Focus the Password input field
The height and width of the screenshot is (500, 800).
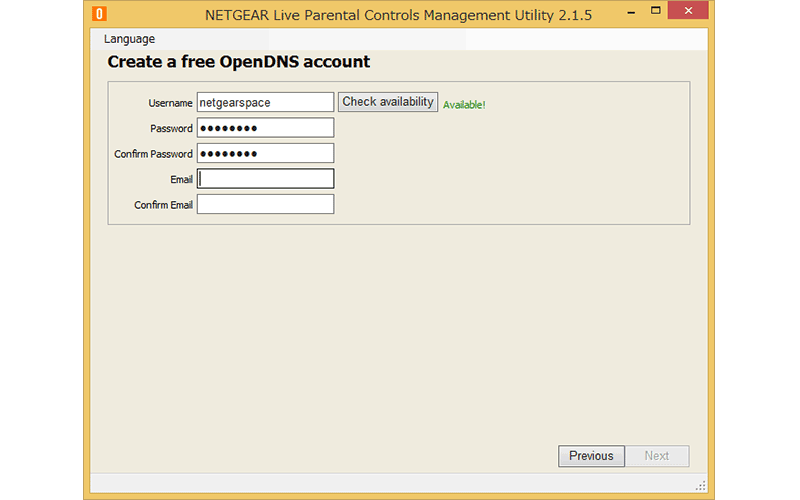point(265,128)
